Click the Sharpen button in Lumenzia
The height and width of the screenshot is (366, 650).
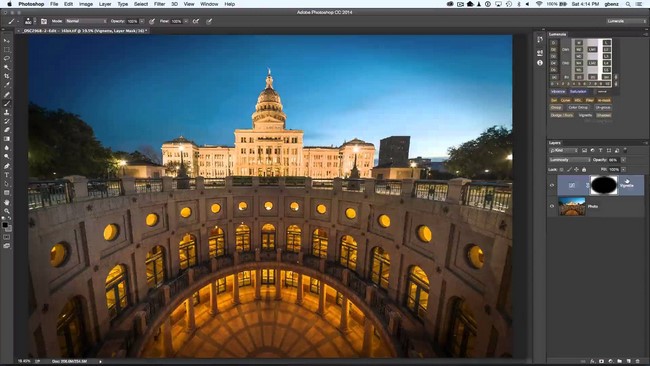tap(603, 115)
